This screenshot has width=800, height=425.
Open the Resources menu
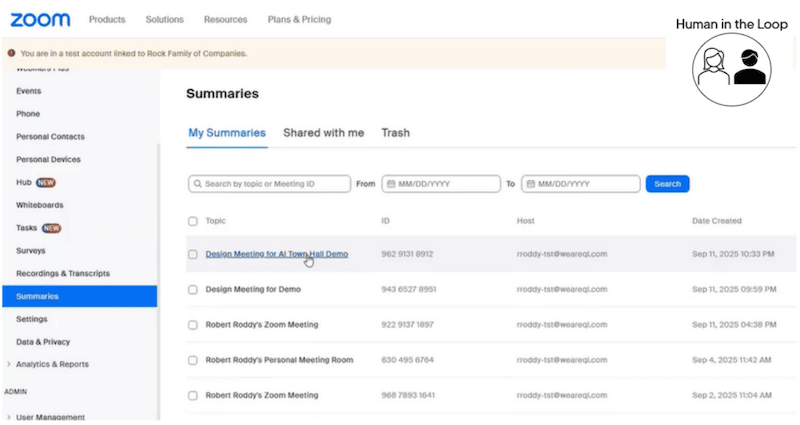pos(226,19)
